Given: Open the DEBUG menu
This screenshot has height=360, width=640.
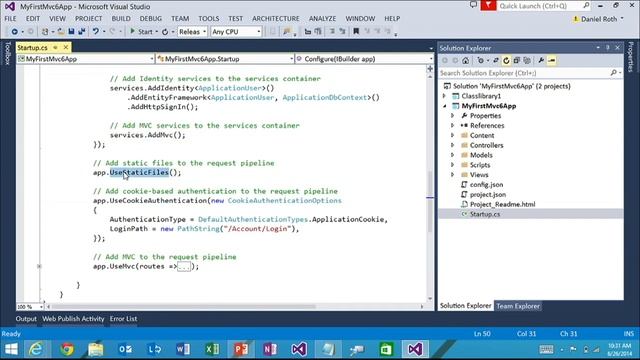Looking at the screenshot, I should pyautogui.click(x=151, y=18).
